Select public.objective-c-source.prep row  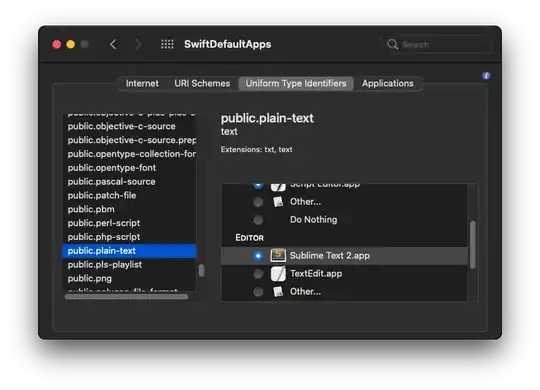click(x=129, y=140)
